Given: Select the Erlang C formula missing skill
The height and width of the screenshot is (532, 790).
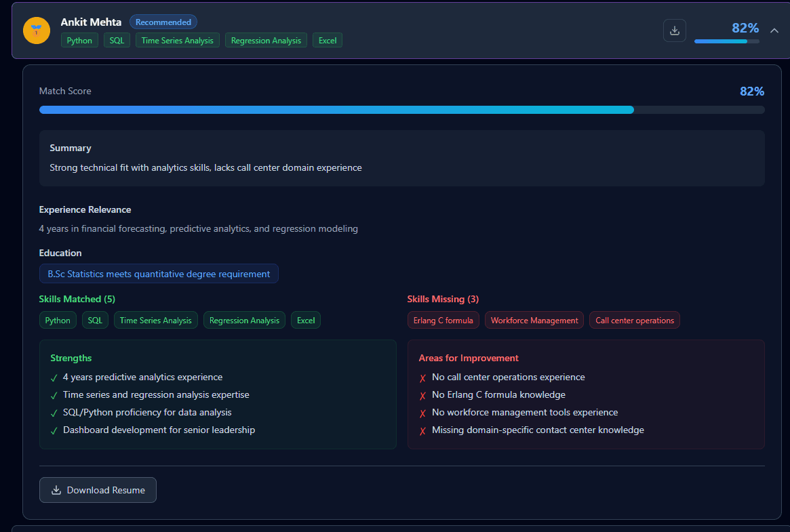Looking at the screenshot, I should pyautogui.click(x=443, y=320).
